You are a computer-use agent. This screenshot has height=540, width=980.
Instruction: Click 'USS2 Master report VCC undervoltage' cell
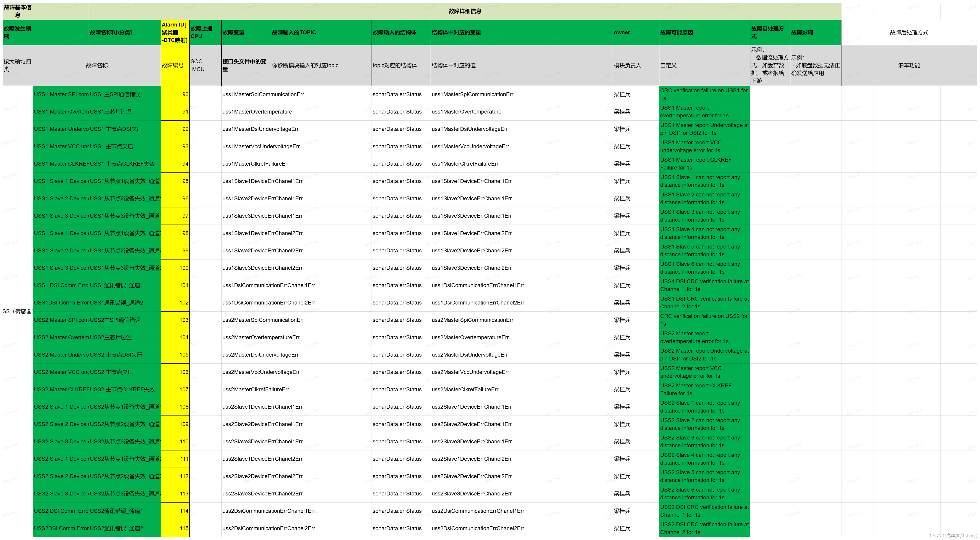705,372
